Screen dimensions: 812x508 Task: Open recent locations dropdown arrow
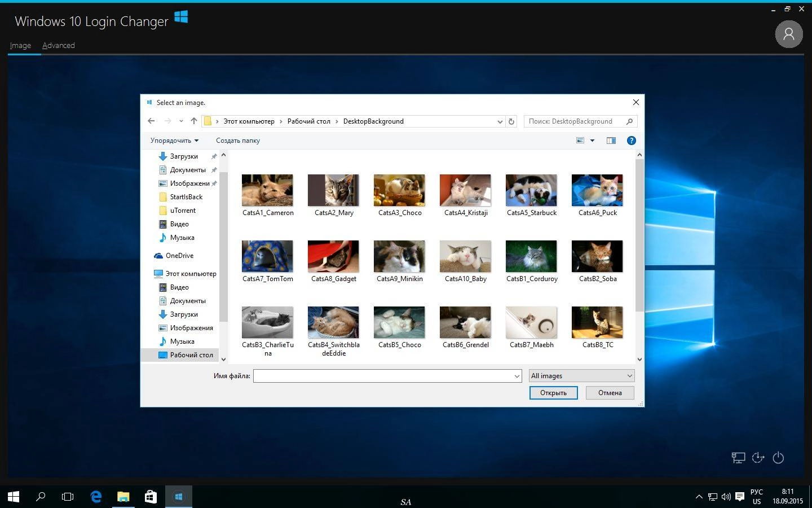(181, 121)
